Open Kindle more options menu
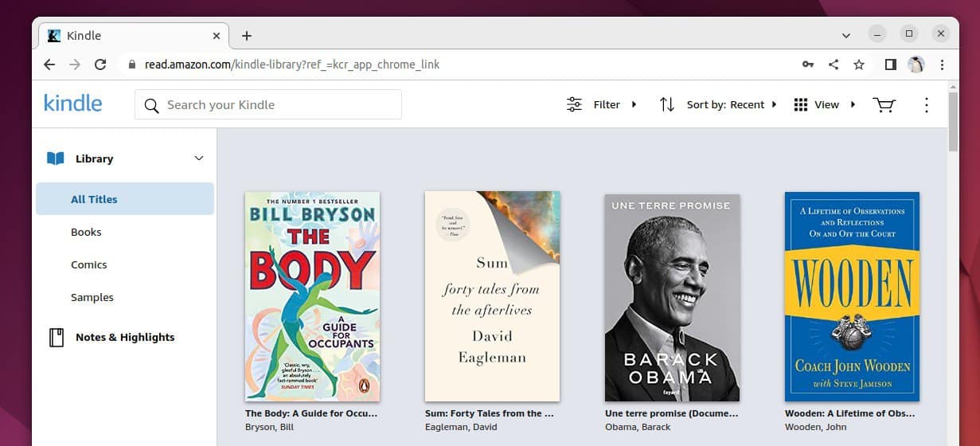Screen dimensions: 980x446 (926, 104)
